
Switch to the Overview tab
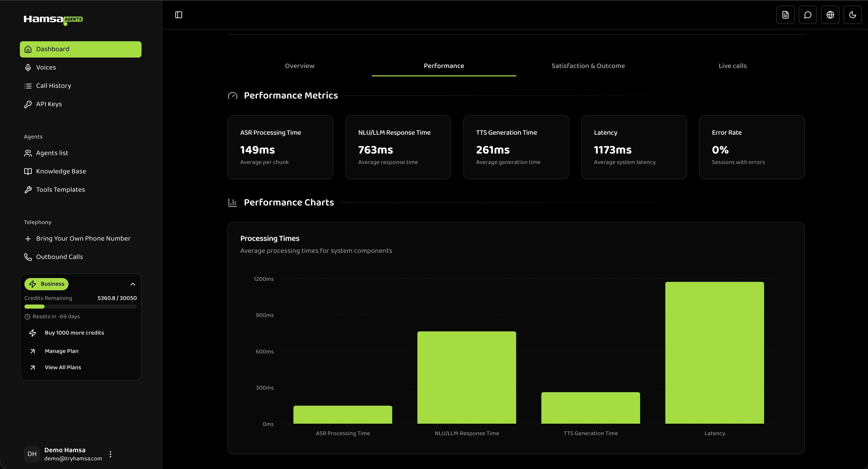point(299,66)
